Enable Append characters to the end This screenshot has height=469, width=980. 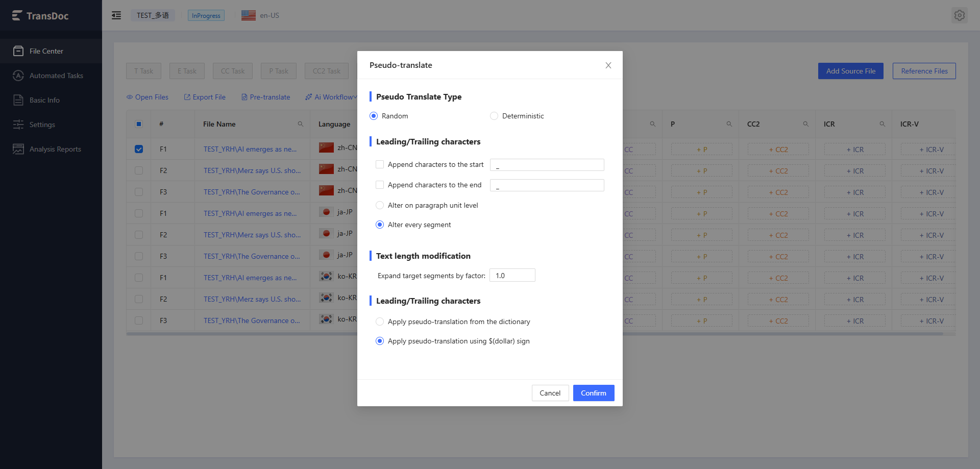pyautogui.click(x=380, y=185)
